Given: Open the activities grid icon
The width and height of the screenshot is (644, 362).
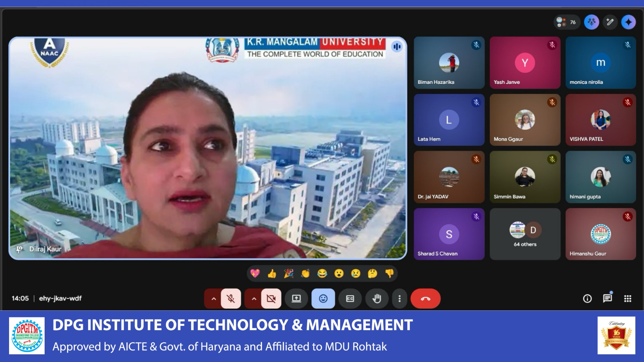Looking at the screenshot, I should (x=628, y=298).
